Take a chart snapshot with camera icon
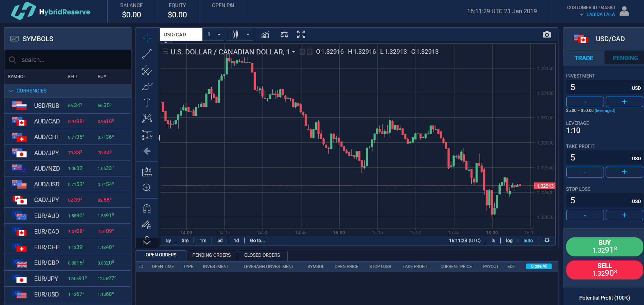Image resolution: width=644 pixels, height=305 pixels. pos(547,34)
